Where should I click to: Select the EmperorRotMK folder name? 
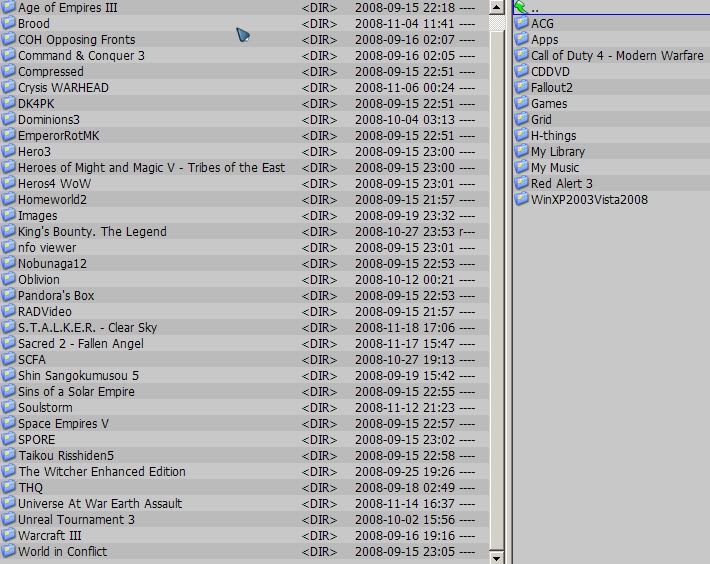coord(58,136)
